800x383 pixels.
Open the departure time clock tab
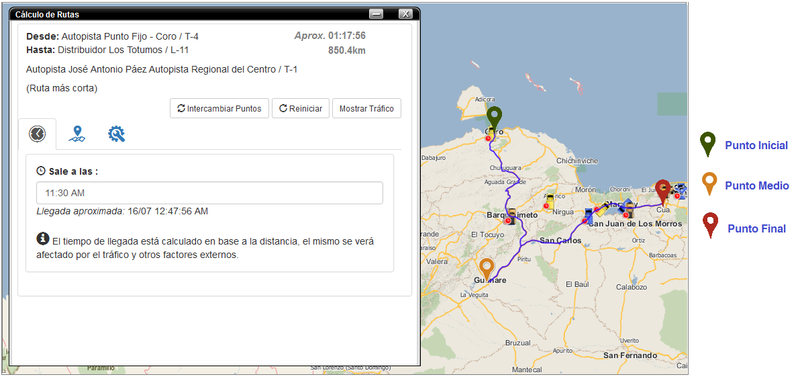click(x=37, y=134)
